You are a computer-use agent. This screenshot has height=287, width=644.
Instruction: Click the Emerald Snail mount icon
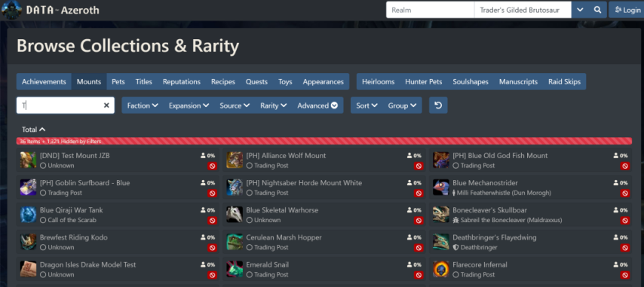pyautogui.click(x=235, y=269)
